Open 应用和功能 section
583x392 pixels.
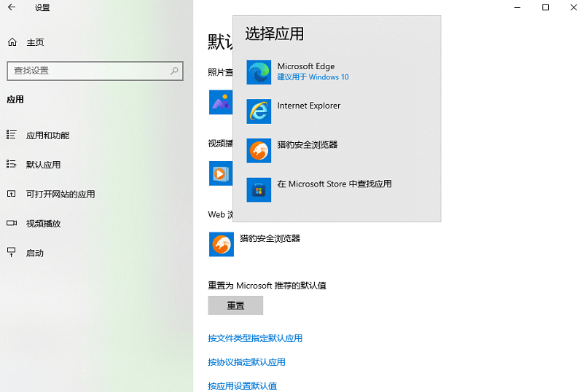(47, 136)
